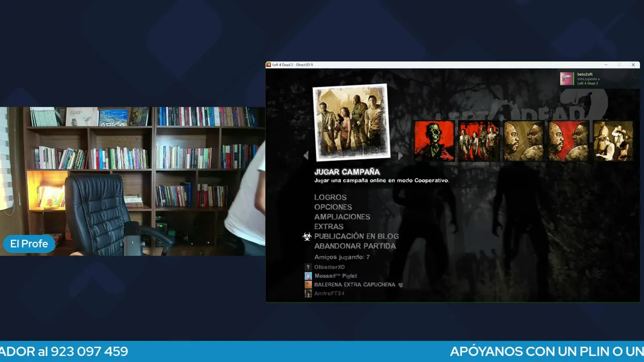This screenshot has width=644, height=362.
Task: Go to next game mode with right arrow
Action: point(400,156)
